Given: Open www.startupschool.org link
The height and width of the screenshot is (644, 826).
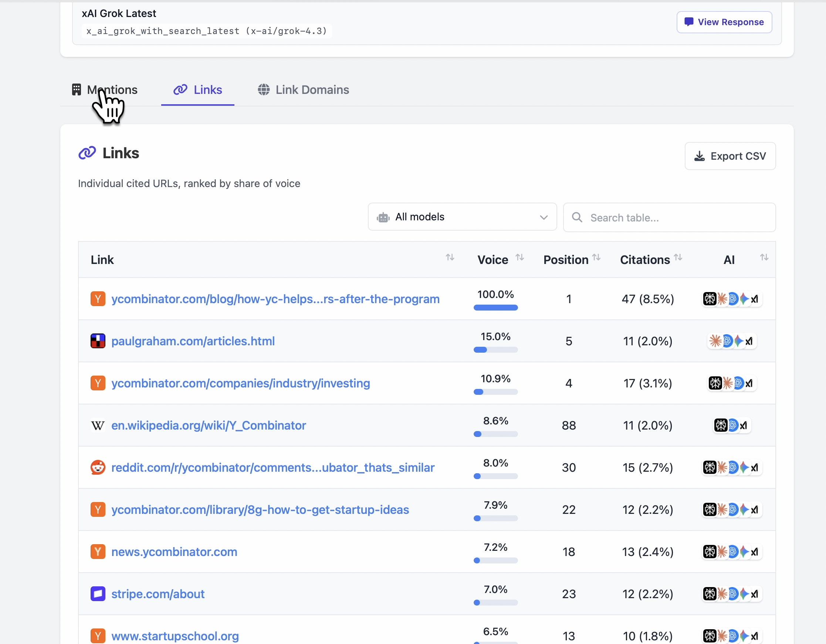Looking at the screenshot, I should pyautogui.click(x=175, y=636).
